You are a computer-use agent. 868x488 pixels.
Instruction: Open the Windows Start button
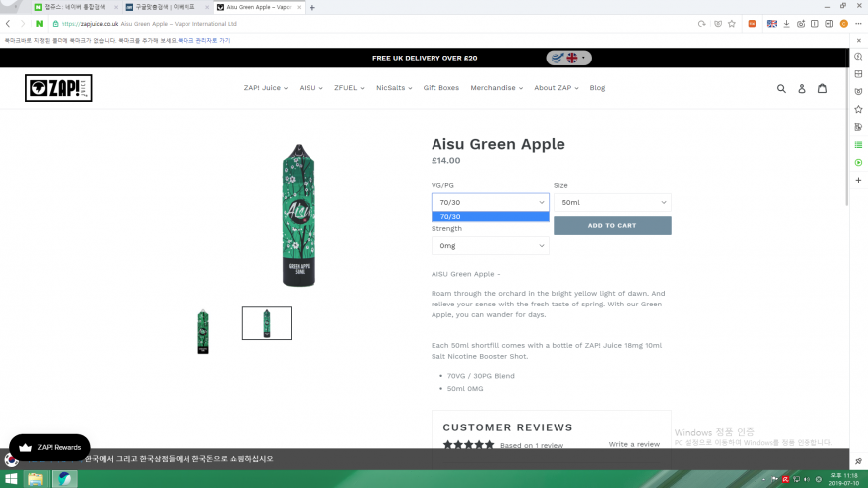pyautogui.click(x=11, y=479)
